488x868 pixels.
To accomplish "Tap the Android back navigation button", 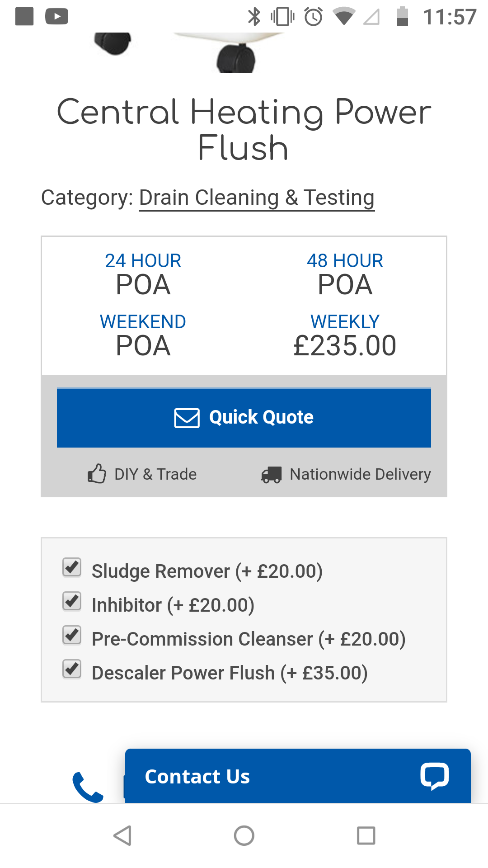I will click(x=122, y=835).
